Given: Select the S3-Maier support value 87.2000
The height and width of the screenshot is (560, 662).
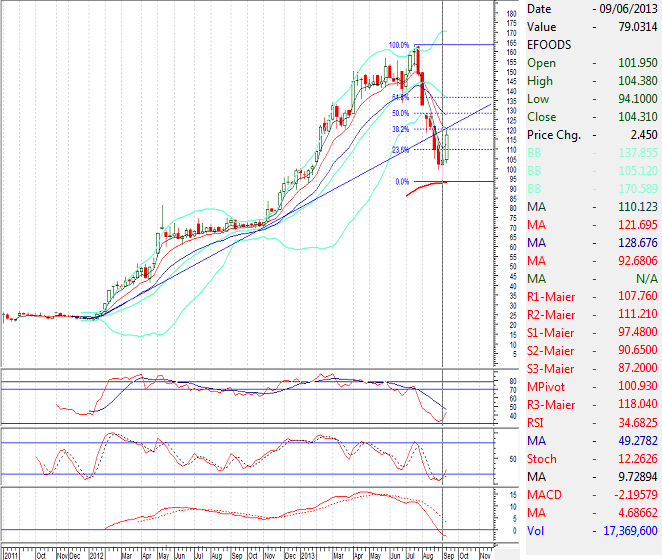Looking at the screenshot, I should (x=634, y=368).
